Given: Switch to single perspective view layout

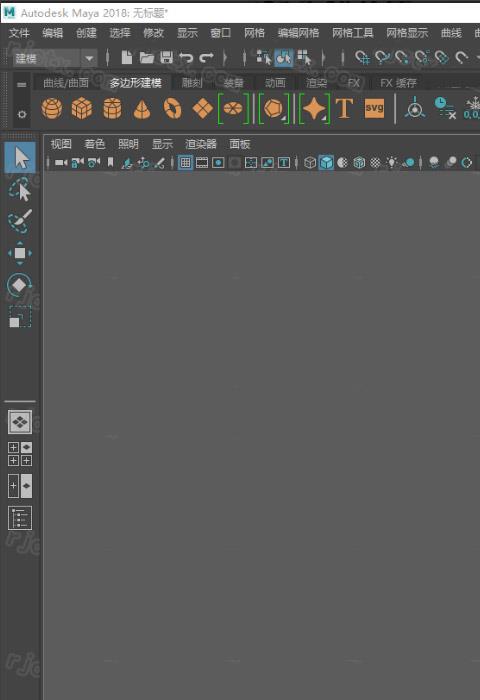Looking at the screenshot, I should click(20, 422).
